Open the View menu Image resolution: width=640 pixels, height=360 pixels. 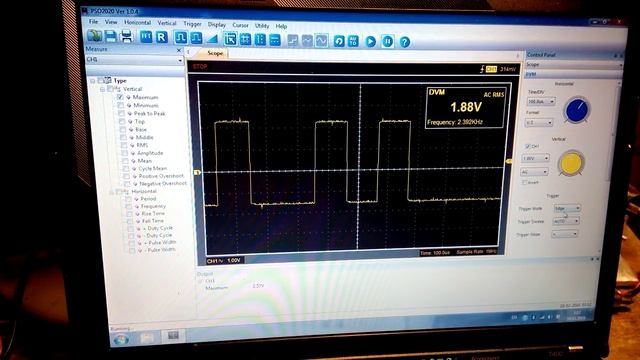click(x=111, y=22)
